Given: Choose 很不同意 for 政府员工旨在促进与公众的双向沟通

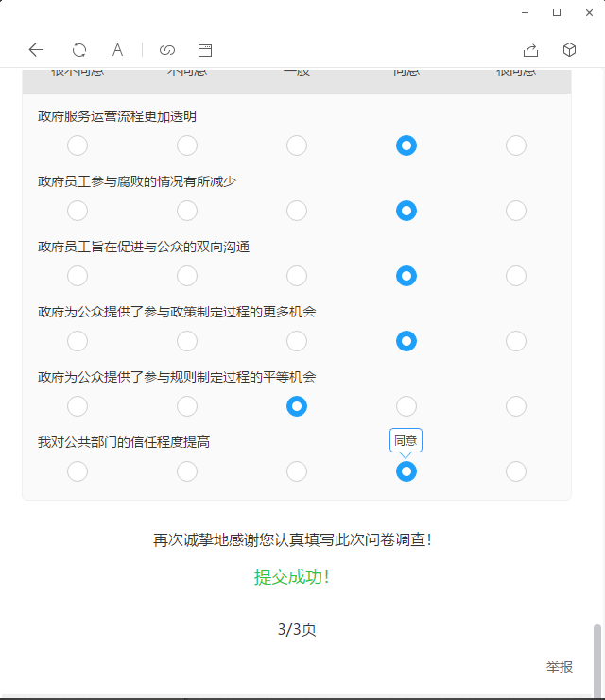Looking at the screenshot, I should (x=78, y=276).
